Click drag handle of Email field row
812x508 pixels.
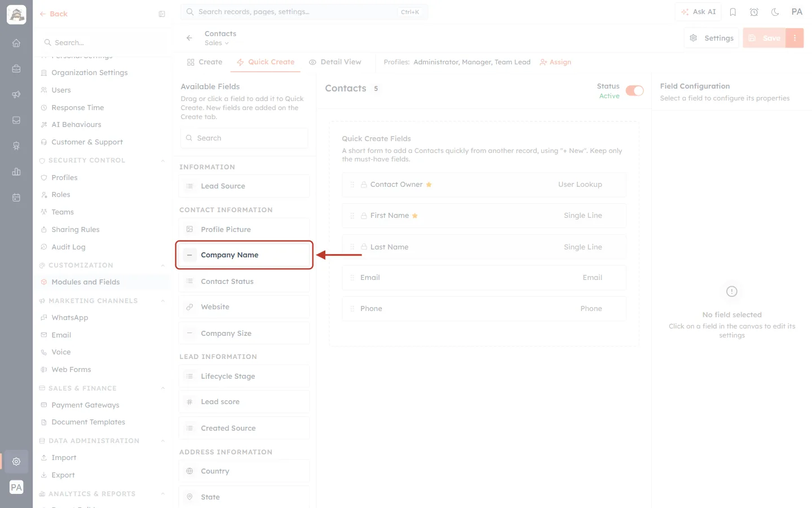(x=352, y=278)
